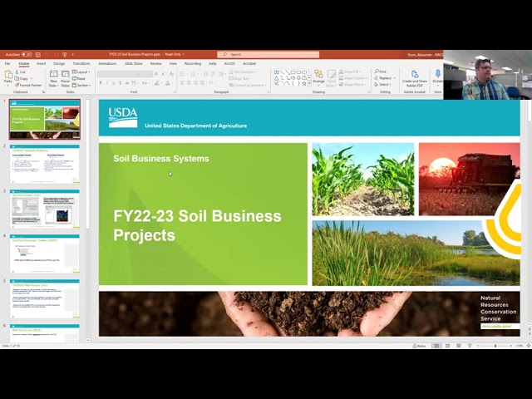Screen dimensions: 532x399
Task: Click the 'FY22-23 Soil Business Projects' title text
Action: (x=198, y=225)
